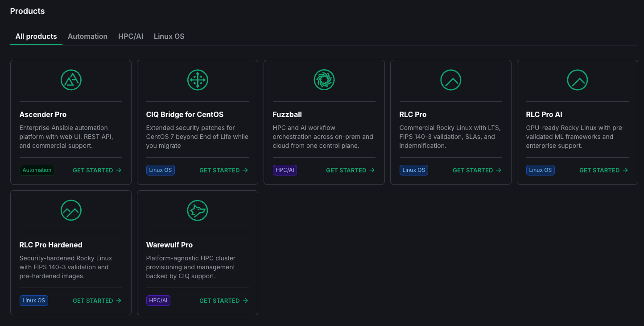This screenshot has width=644, height=326.
Task: Click the Ascender Pro logo icon
Action: (x=71, y=80)
